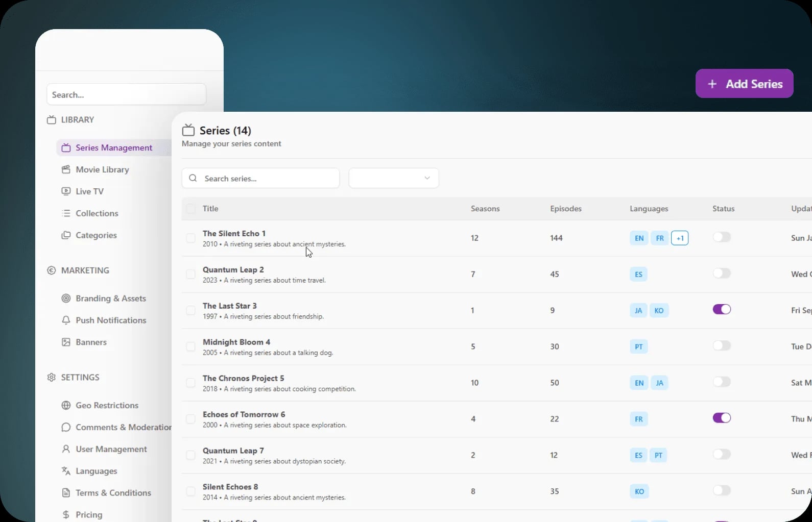Open Series Management in the sidebar
812x522 pixels.
(x=113, y=148)
